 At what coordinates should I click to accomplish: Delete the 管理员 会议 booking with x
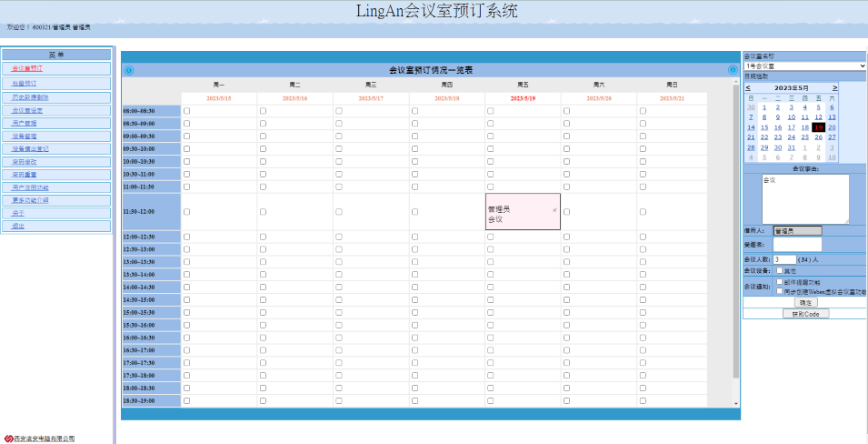(x=554, y=210)
